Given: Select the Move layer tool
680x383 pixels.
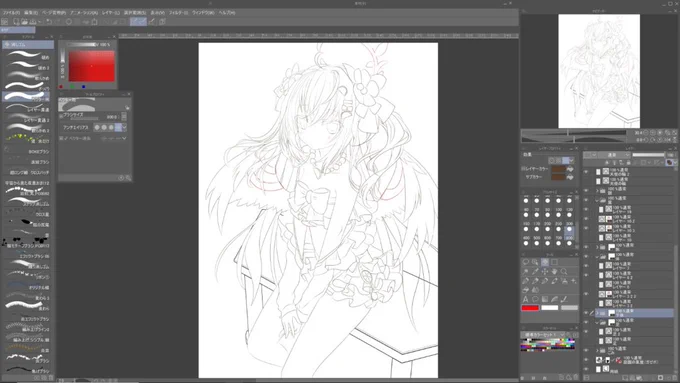Looking at the screenshot, I should tap(545, 272).
